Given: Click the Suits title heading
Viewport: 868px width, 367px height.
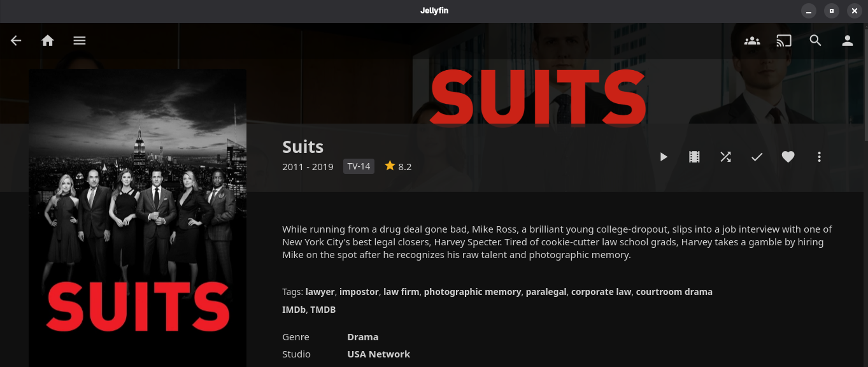Looking at the screenshot, I should [303, 147].
